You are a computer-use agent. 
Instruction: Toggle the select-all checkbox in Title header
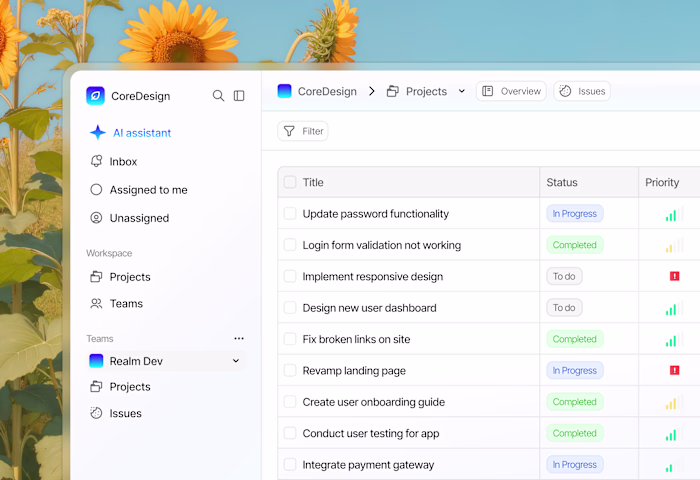tap(290, 182)
